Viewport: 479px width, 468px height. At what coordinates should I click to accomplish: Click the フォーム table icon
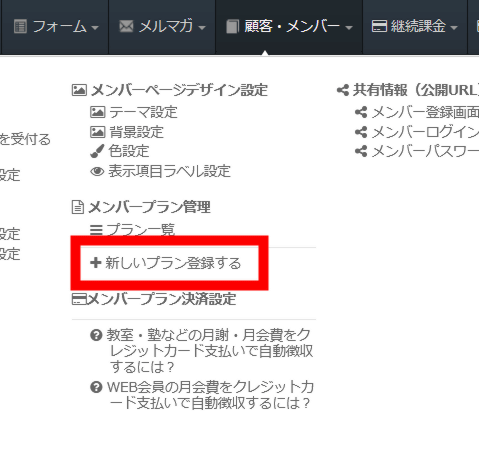(x=20, y=27)
